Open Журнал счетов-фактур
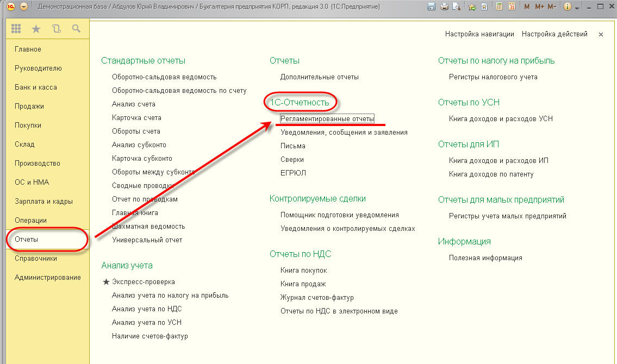This screenshot has height=364, width=617. pos(317,298)
